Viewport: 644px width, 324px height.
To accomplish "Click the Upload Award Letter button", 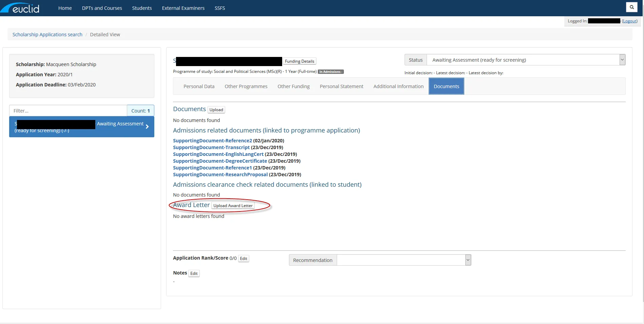I will [x=233, y=205].
